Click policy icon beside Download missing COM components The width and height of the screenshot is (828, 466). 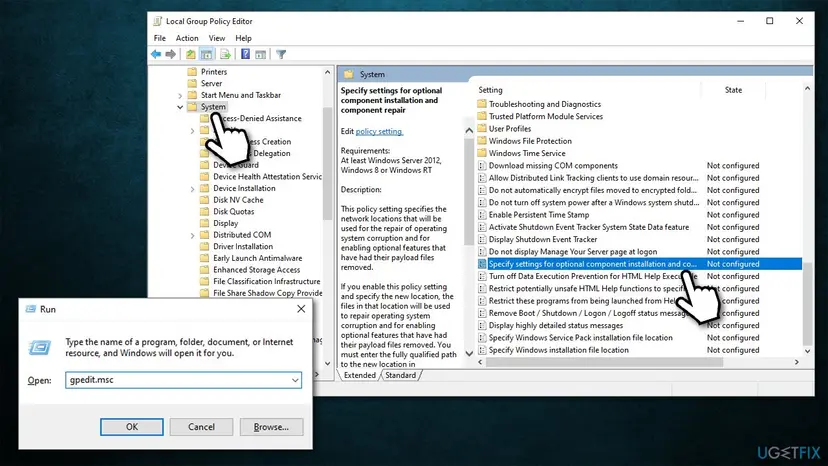coord(482,165)
